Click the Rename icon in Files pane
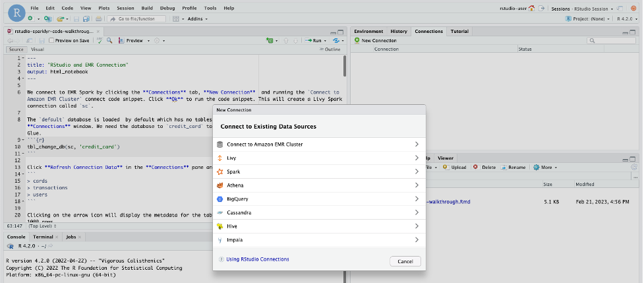This screenshot has width=644, height=283. click(504, 167)
